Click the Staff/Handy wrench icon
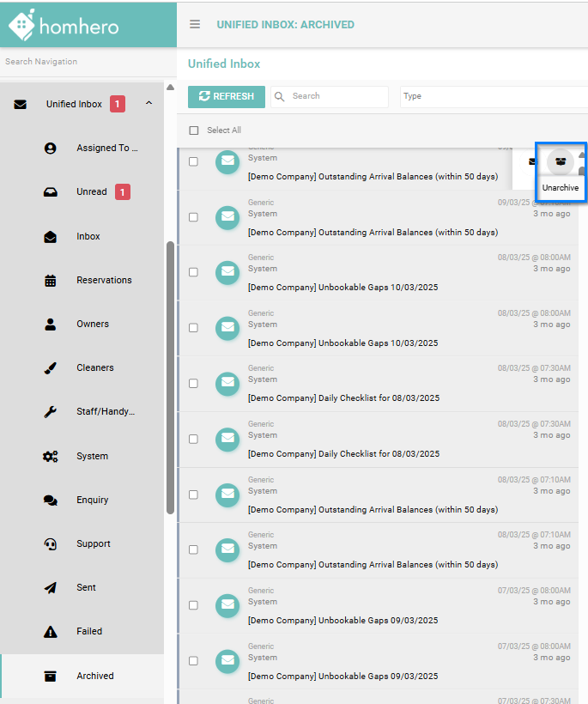The image size is (588, 704). coord(50,411)
